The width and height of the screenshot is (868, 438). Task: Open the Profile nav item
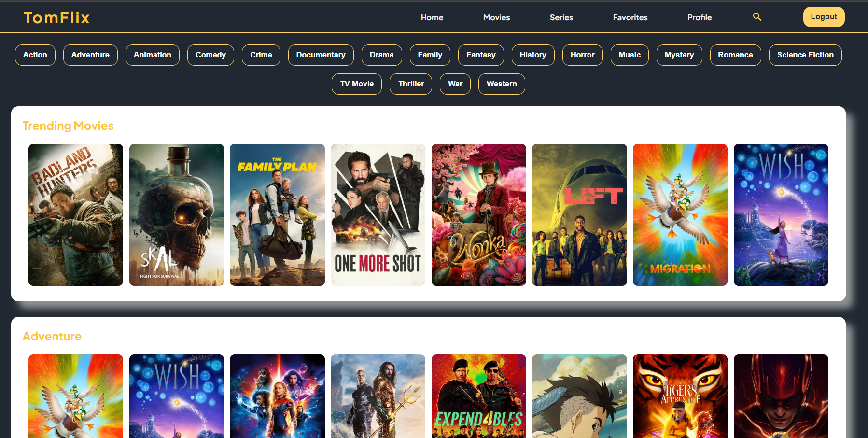(x=699, y=17)
